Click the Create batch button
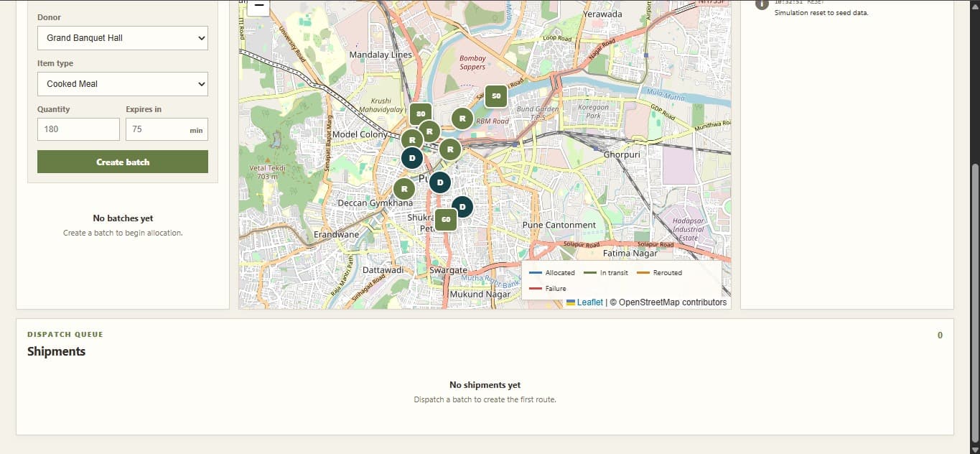 pos(123,162)
